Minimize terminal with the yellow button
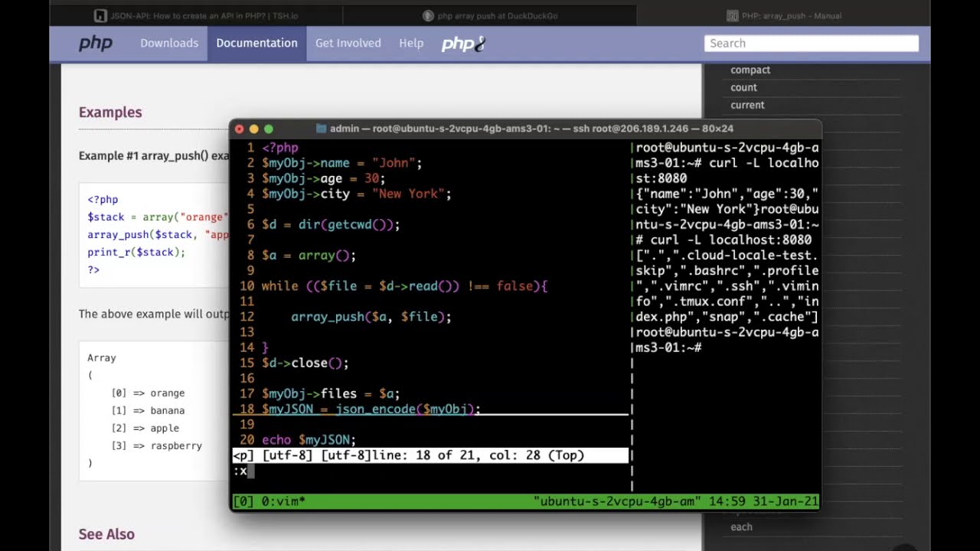Image resolution: width=980 pixels, height=551 pixels. pos(253,129)
